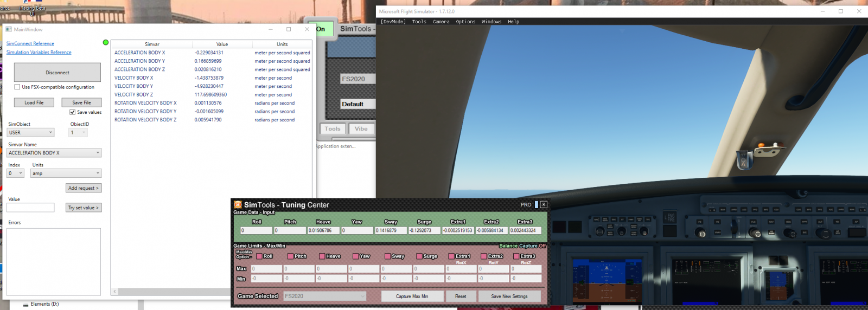Image resolution: width=868 pixels, height=310 pixels.
Task: Click the MainWindow title bar app icon
Action: (9, 29)
